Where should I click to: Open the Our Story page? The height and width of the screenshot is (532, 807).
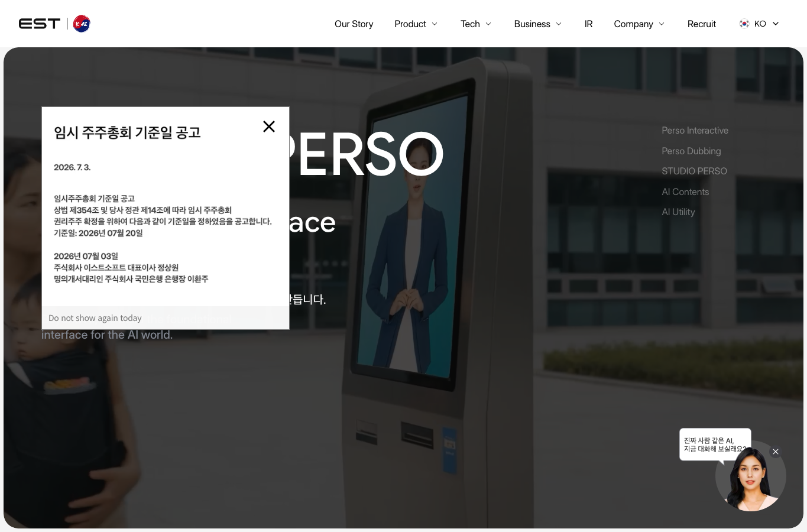click(x=354, y=24)
